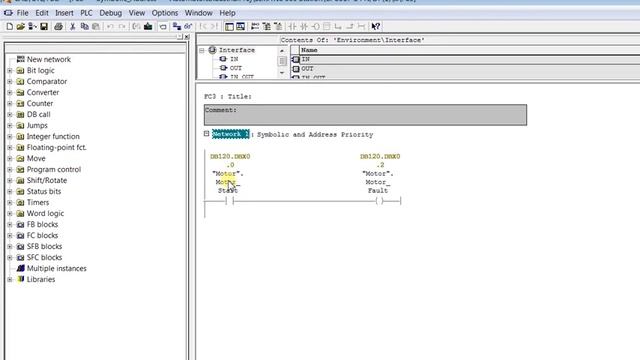
Task: Insert new network via toolbar icon
Action: [x=255, y=27]
